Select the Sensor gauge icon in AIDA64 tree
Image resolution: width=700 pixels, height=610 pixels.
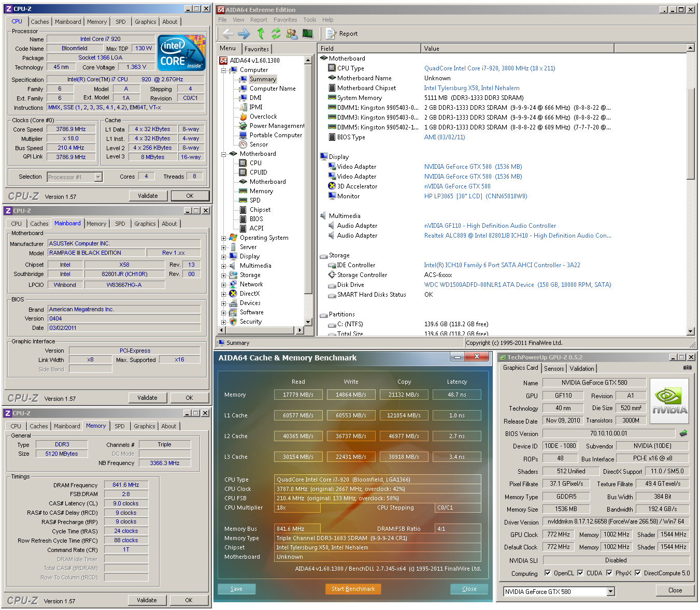point(243,144)
